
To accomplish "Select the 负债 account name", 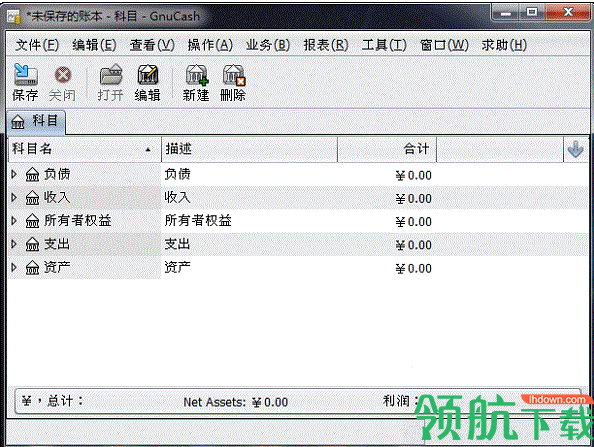I will point(57,174).
